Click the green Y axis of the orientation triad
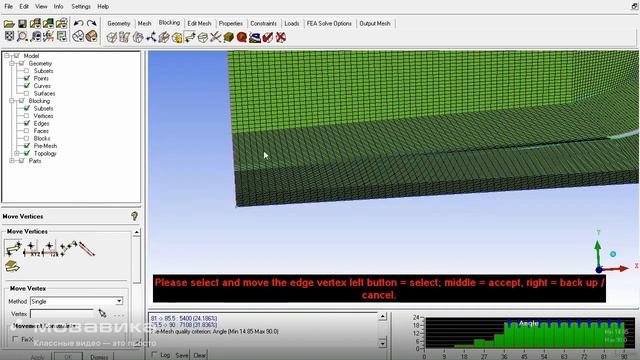The image size is (640, 360). point(598,253)
